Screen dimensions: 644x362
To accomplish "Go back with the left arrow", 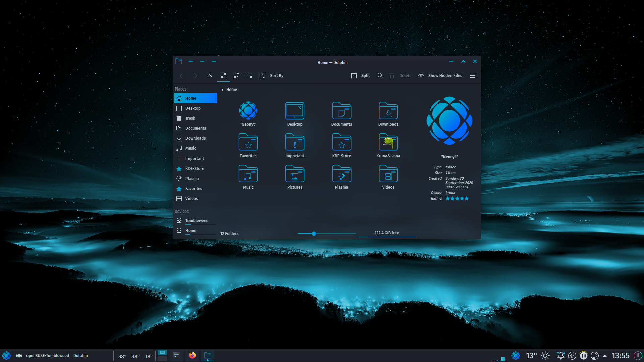I will tap(181, 76).
